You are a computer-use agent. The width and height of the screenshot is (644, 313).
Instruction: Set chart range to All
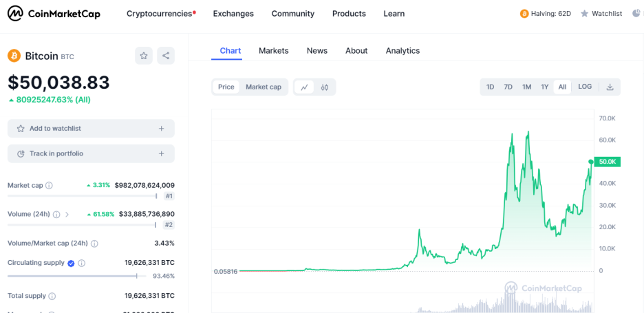tap(562, 87)
